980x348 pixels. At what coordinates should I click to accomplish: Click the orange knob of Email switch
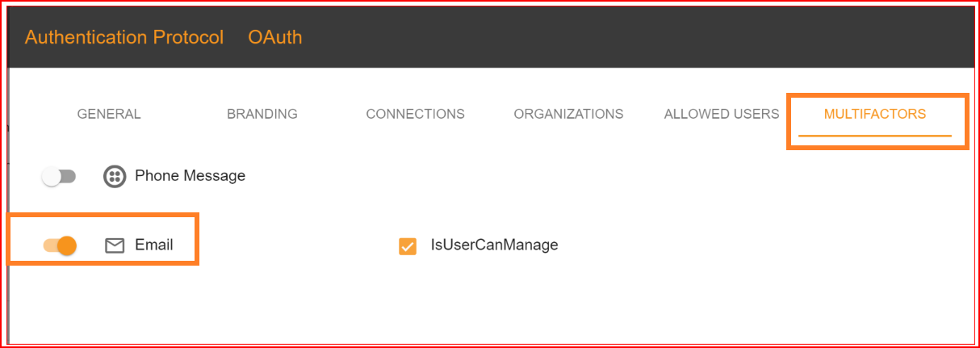point(67,245)
